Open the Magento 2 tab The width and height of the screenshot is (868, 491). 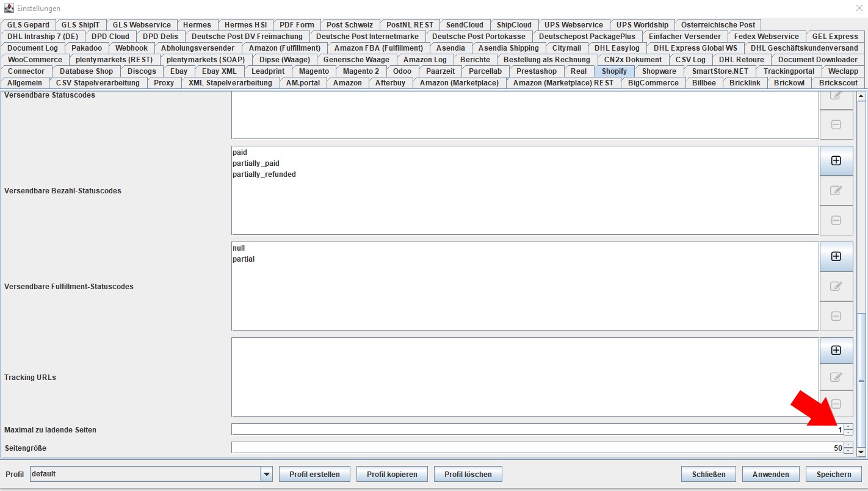point(361,71)
